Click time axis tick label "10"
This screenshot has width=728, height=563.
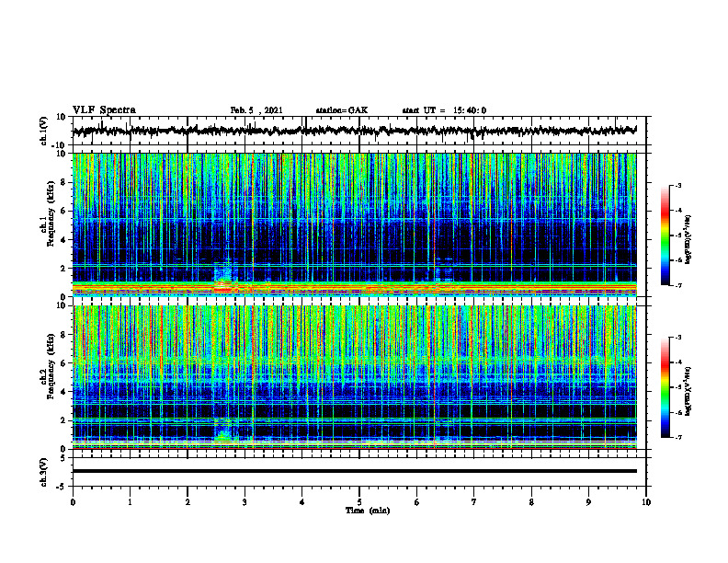click(646, 502)
